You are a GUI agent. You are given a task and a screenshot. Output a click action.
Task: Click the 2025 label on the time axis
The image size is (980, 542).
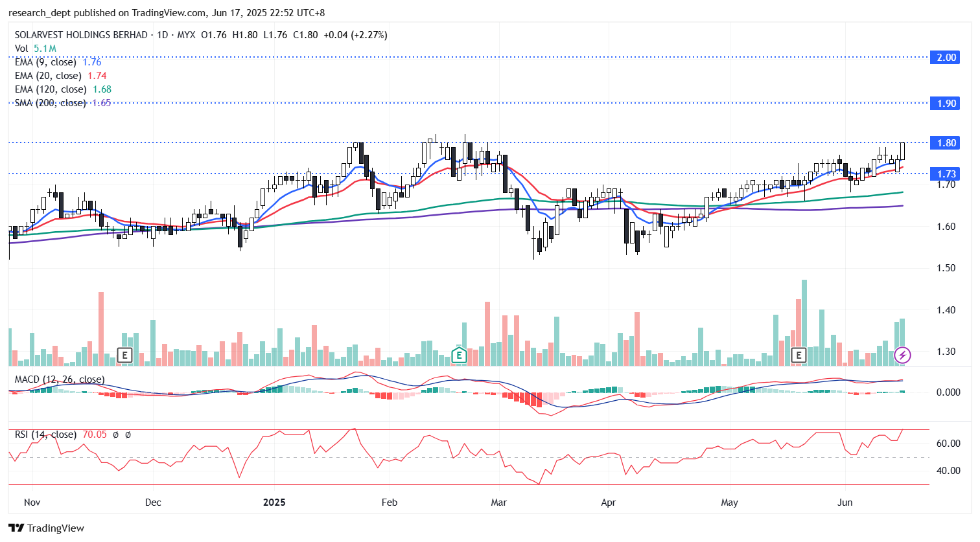coord(274,502)
